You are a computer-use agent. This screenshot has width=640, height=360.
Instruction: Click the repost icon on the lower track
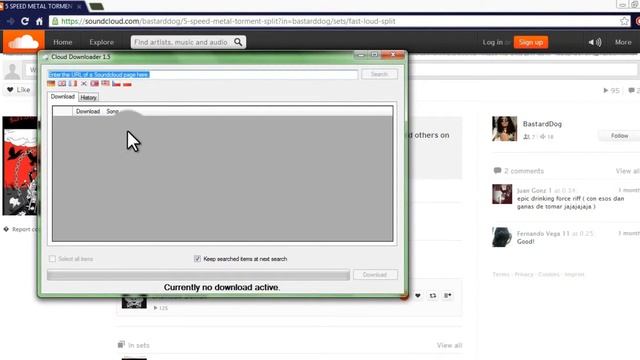click(x=433, y=296)
